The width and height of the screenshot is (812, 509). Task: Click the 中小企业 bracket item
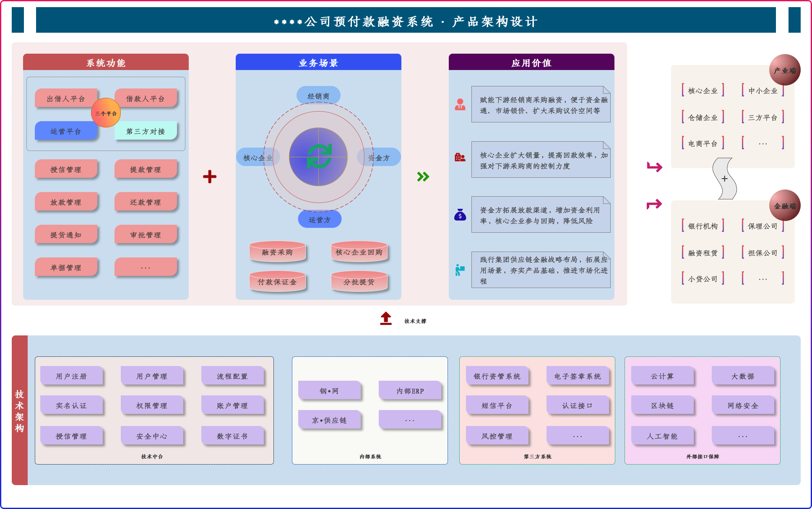pyautogui.click(x=763, y=90)
